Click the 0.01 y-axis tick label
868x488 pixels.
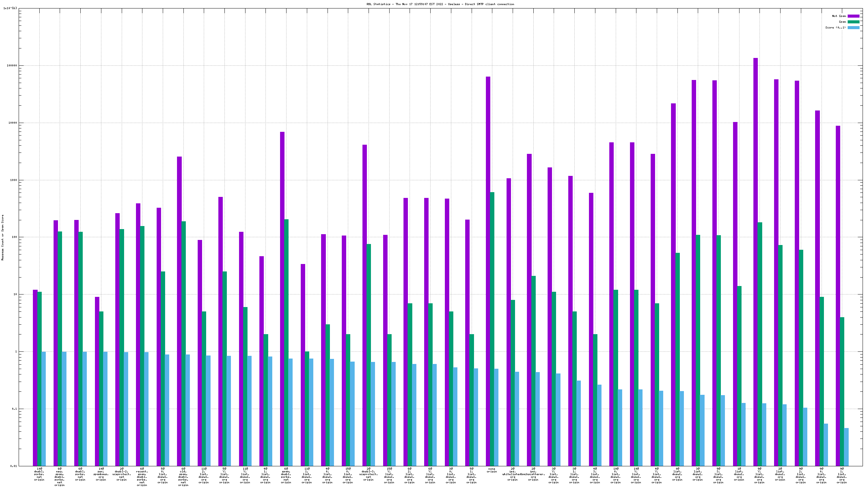click(x=13, y=466)
